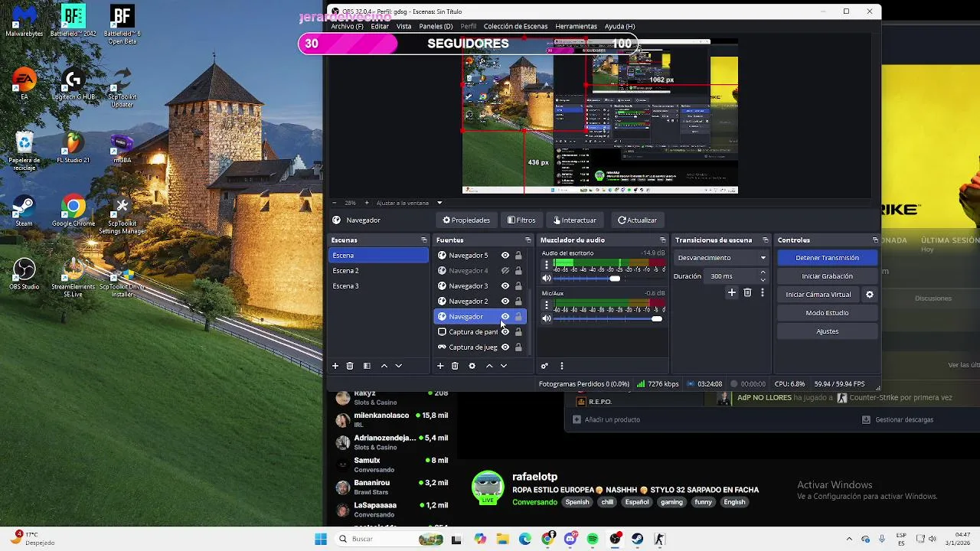Image resolution: width=980 pixels, height=551 pixels.
Task: Toggle lock on Navegador 5 source
Action: click(x=518, y=256)
